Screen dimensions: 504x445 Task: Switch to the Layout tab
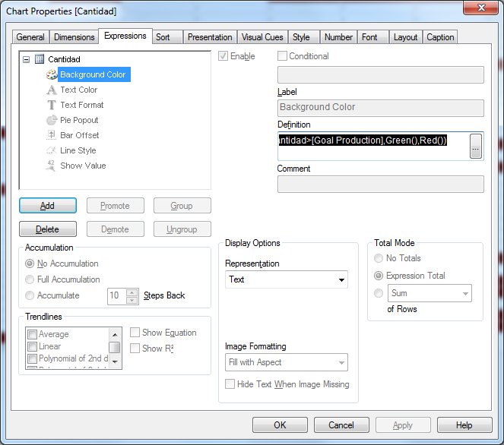click(x=406, y=37)
